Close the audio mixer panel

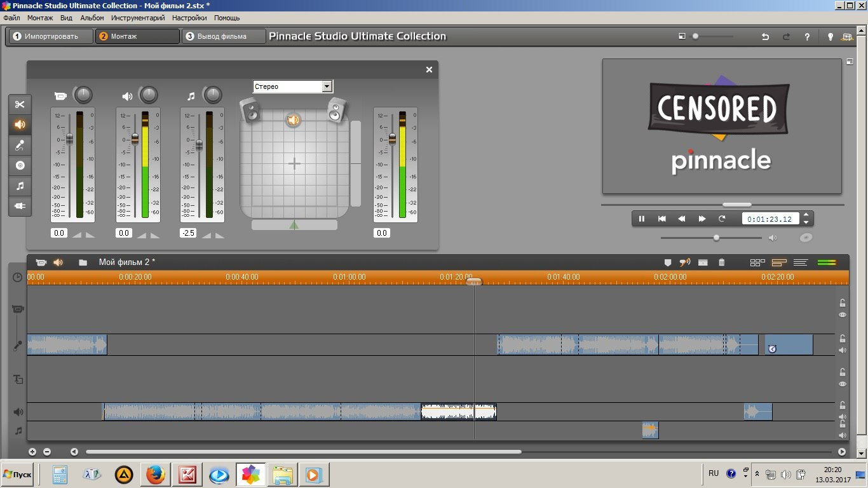pyautogui.click(x=429, y=70)
